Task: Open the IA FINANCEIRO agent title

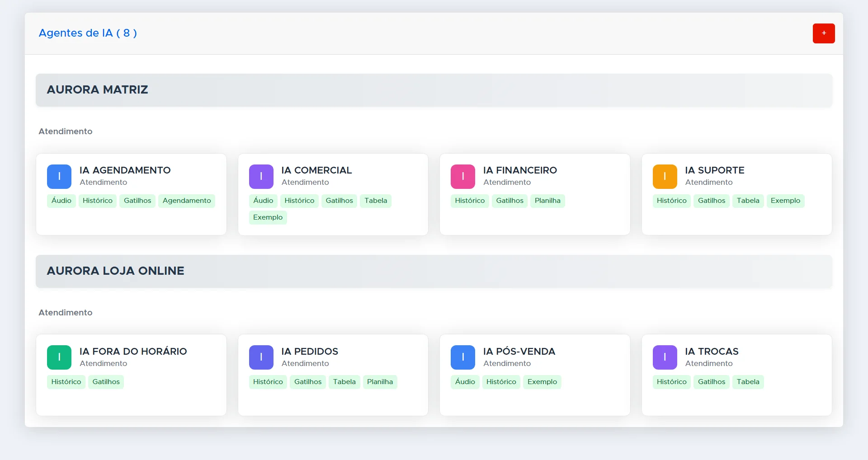Action: click(520, 170)
